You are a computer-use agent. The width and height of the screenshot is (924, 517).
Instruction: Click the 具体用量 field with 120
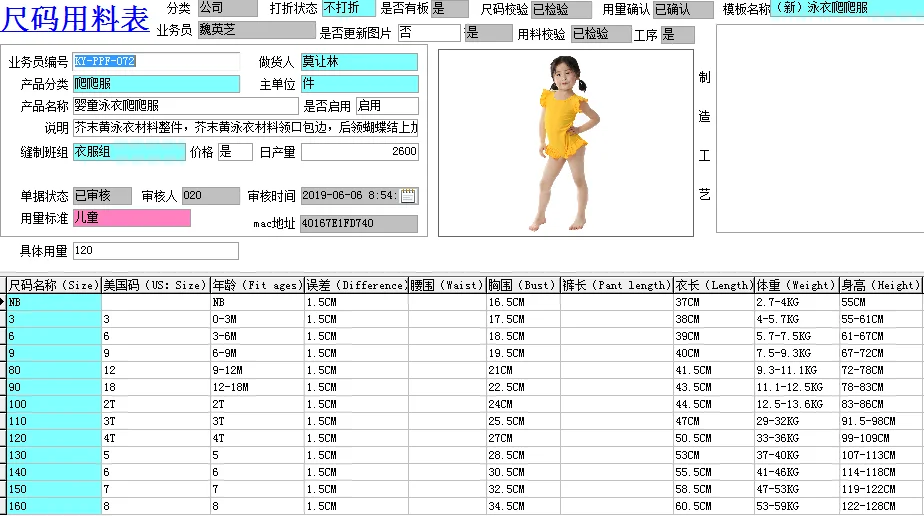(156, 251)
